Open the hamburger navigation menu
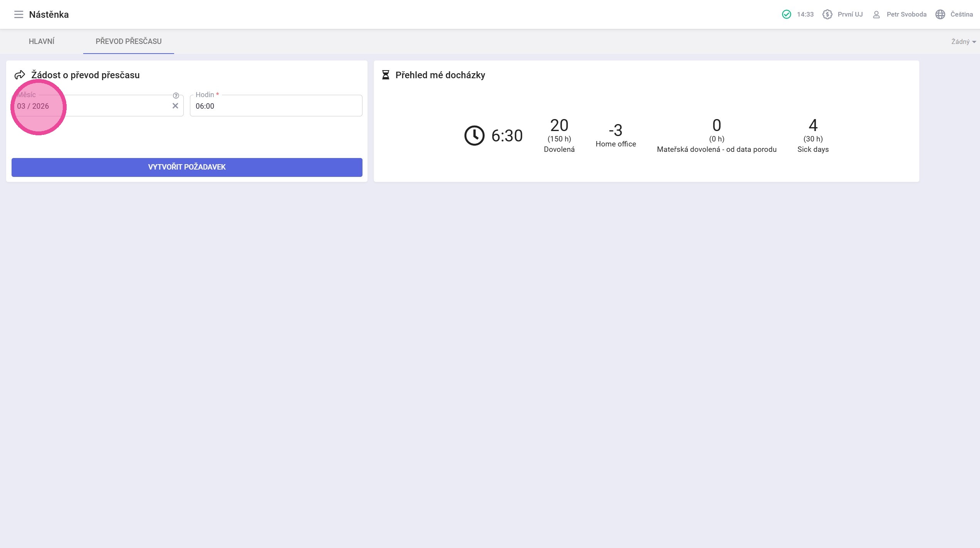The height and width of the screenshot is (548, 980). click(x=18, y=15)
